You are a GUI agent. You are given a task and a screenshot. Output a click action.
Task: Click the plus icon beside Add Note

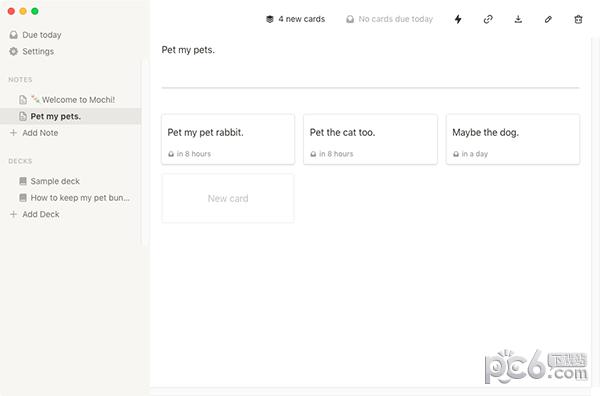coord(13,133)
